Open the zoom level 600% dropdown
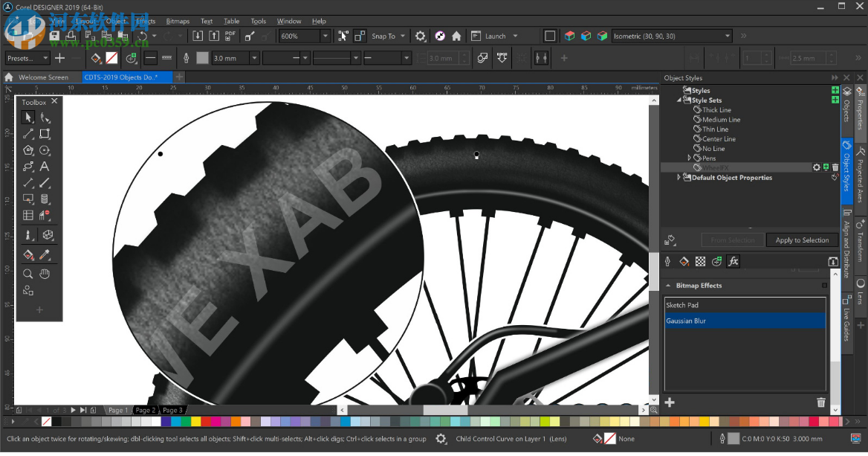 [324, 35]
